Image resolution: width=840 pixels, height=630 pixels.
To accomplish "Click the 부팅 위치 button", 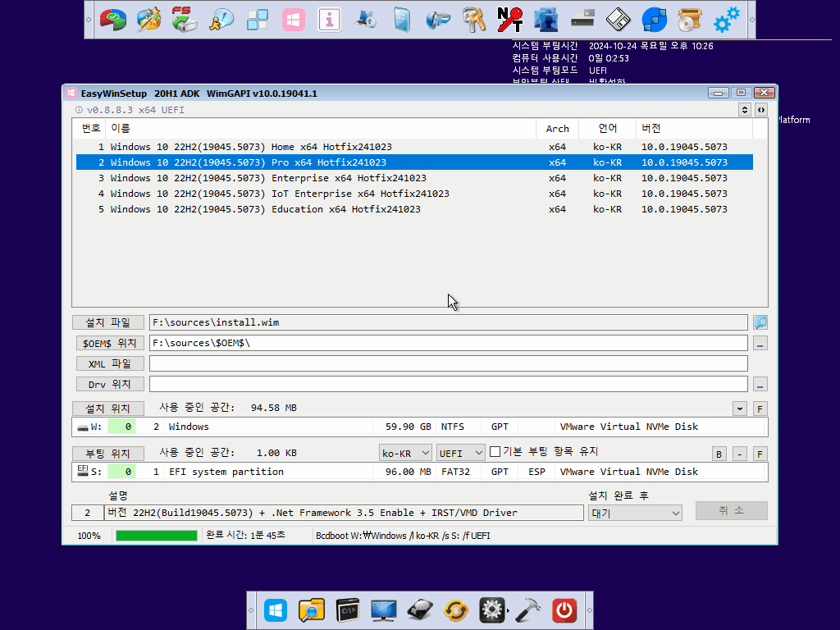I will tap(108, 453).
